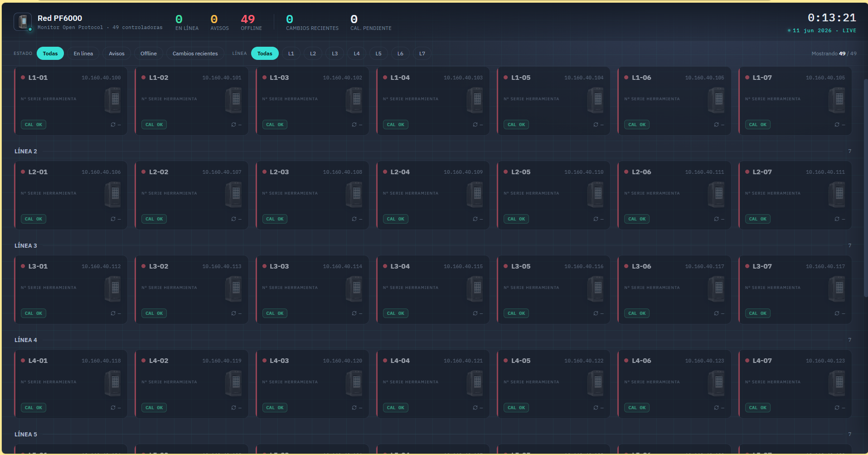Image resolution: width=868 pixels, height=455 pixels.
Task: Click the sync icon on card L4-01
Action: (x=113, y=407)
